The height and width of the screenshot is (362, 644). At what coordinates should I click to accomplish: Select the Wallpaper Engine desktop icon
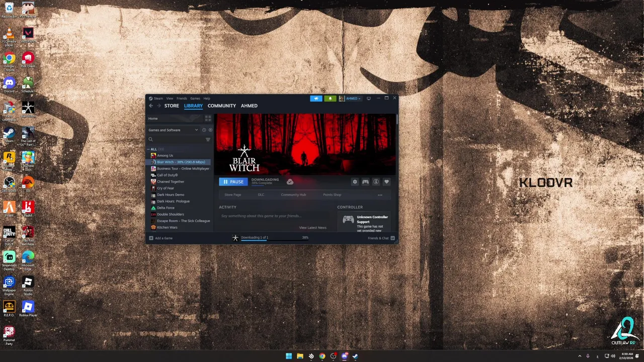[x=9, y=285]
